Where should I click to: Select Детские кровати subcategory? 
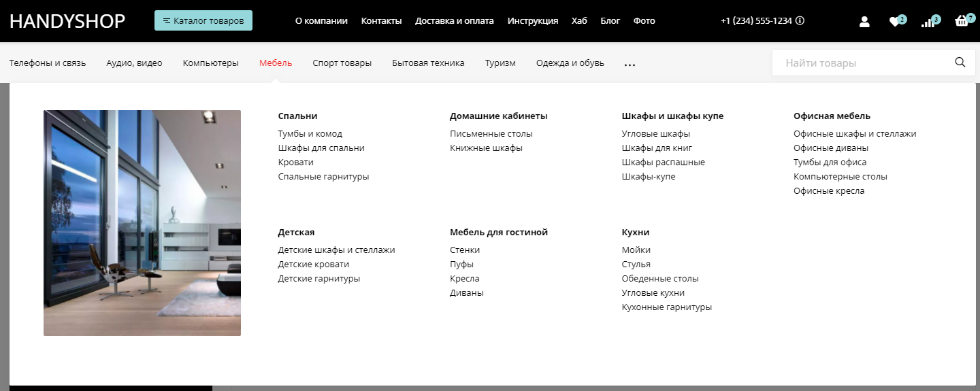tap(314, 265)
